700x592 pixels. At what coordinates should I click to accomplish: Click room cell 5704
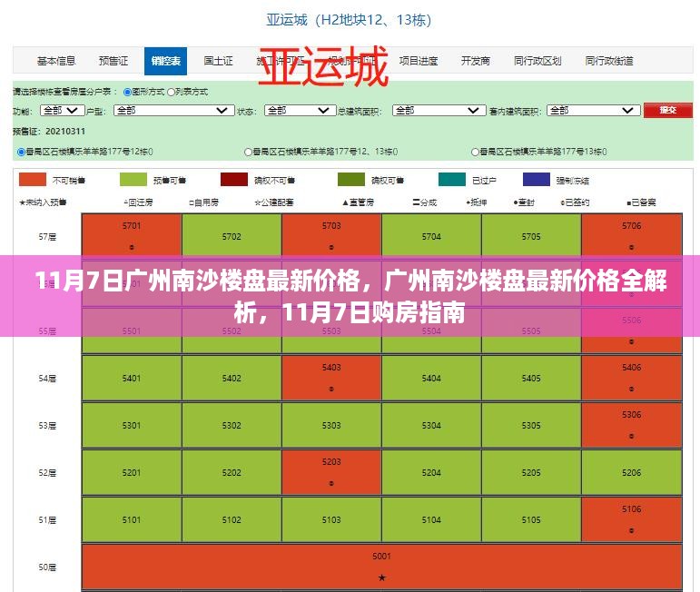coord(431,235)
